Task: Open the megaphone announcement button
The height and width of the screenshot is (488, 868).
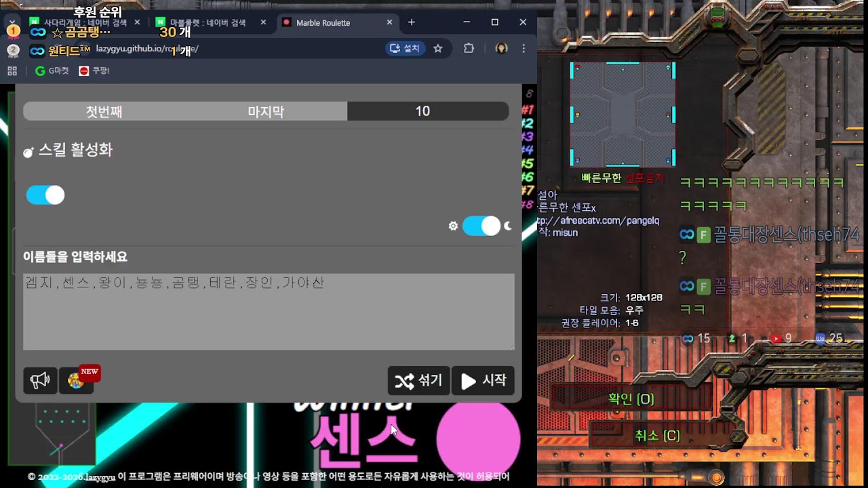Action: click(x=40, y=380)
